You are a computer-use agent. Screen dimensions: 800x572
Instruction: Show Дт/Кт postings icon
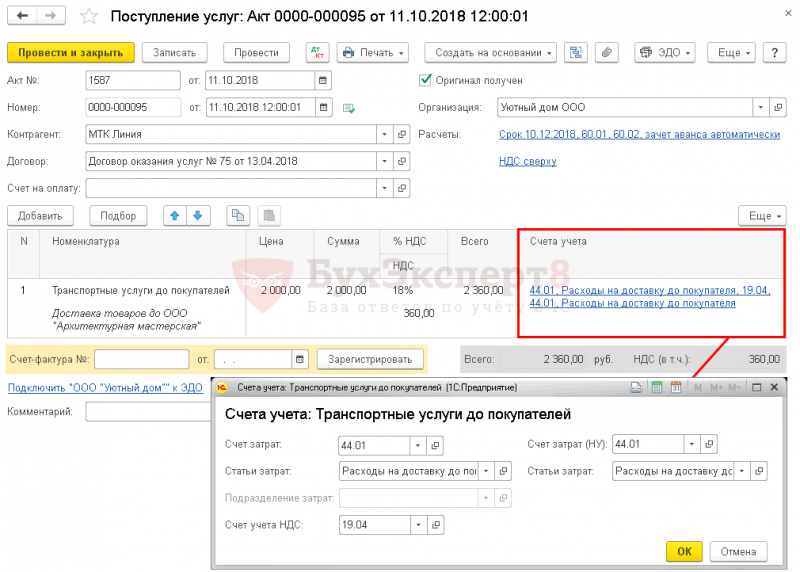[317, 53]
